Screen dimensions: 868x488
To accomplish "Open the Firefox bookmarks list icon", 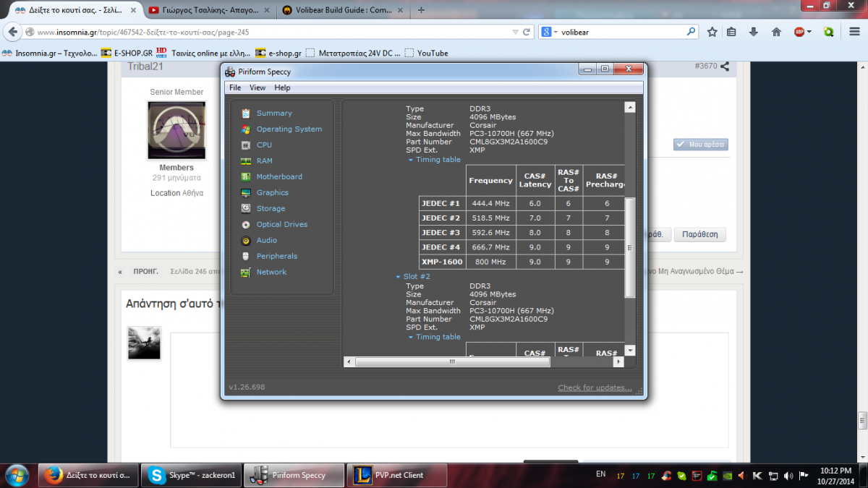I will pyautogui.click(x=731, y=32).
